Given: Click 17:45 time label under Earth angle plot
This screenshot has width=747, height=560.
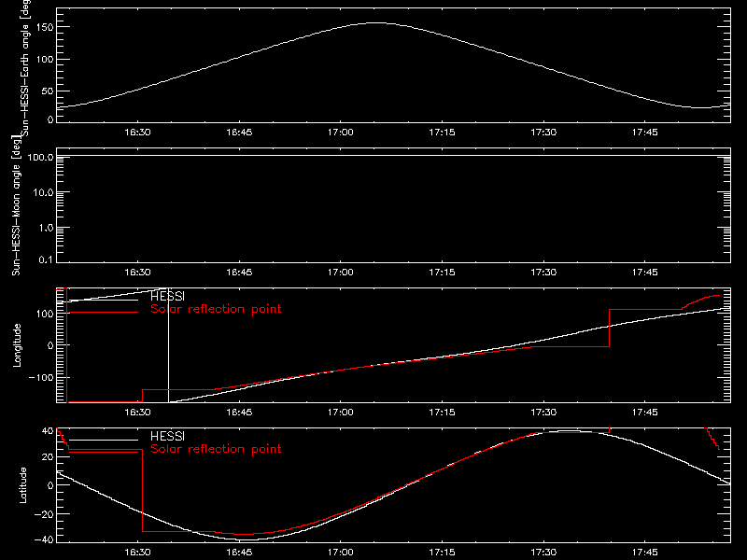Looking at the screenshot, I should [x=645, y=133].
